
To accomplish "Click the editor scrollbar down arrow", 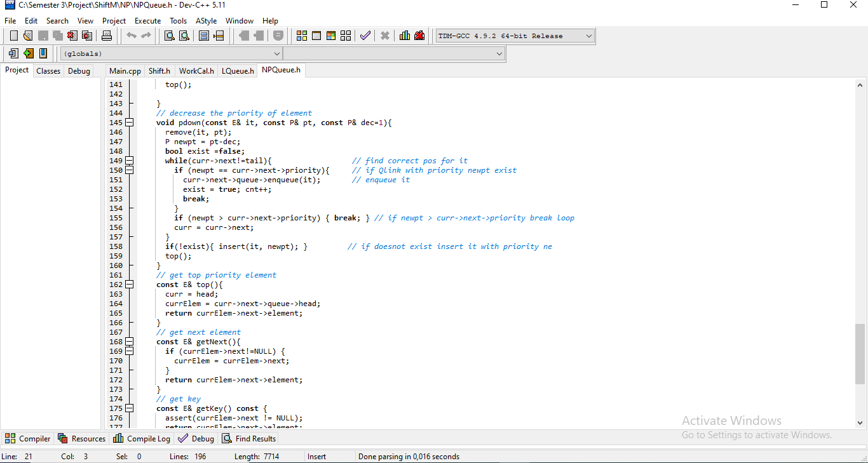I will pyautogui.click(x=860, y=422).
